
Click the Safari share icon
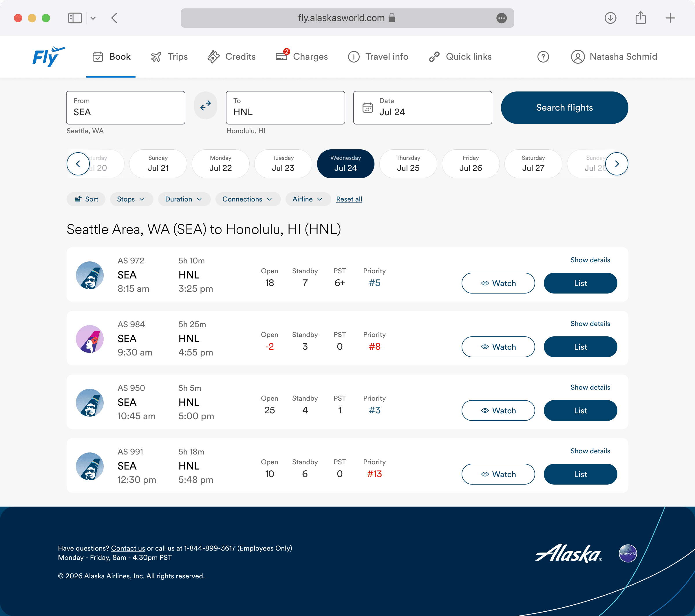tap(641, 18)
